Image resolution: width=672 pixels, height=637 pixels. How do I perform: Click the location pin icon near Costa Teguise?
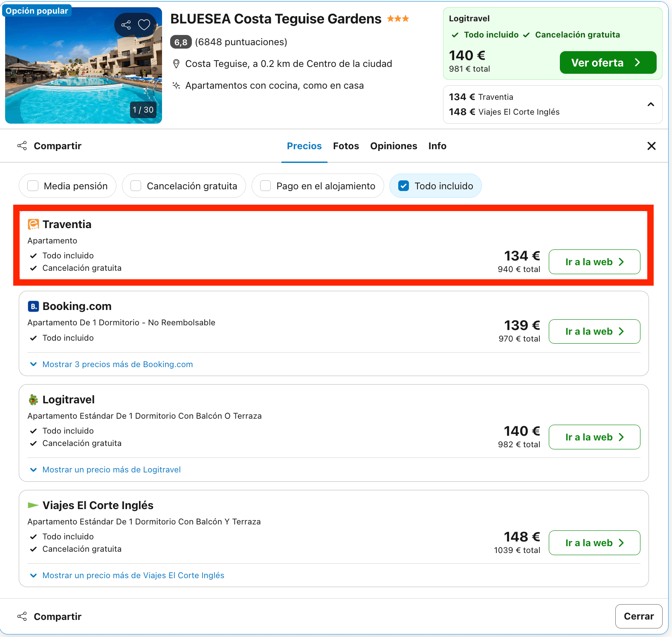(176, 64)
